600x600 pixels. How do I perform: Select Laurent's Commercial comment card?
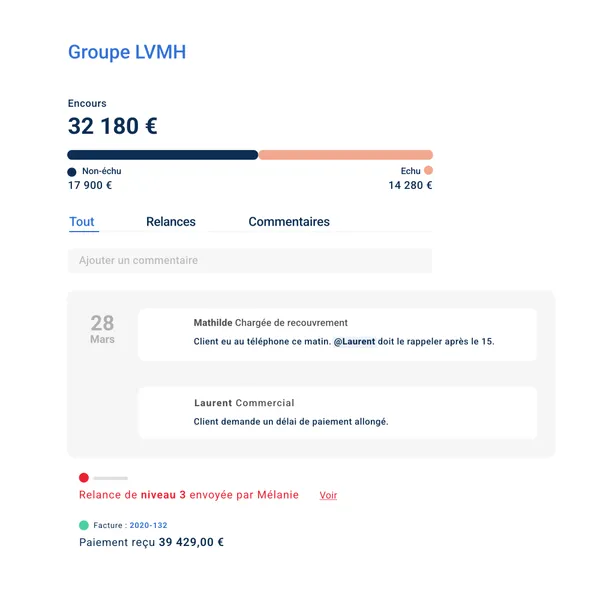(x=337, y=412)
